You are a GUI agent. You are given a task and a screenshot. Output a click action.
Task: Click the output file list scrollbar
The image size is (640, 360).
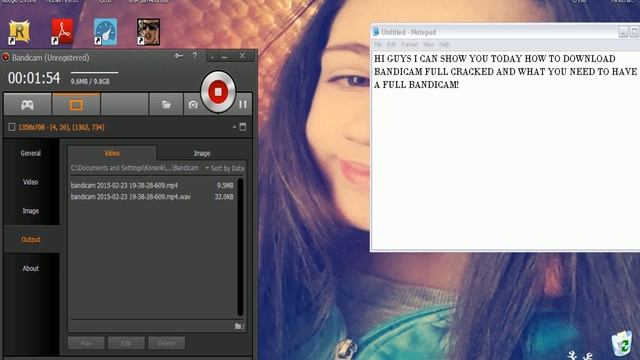[240, 247]
